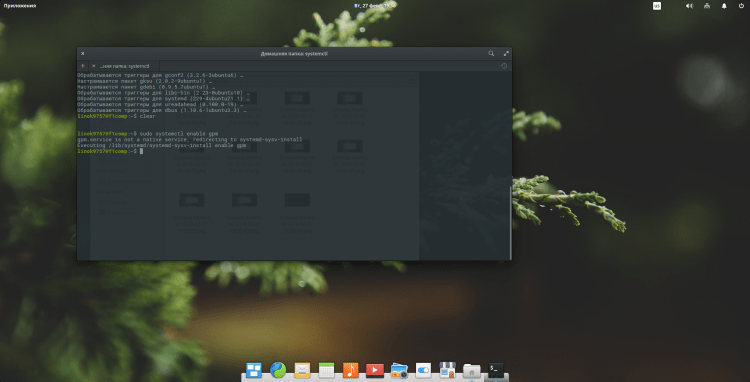Open the Calendar app from the dock
This screenshot has width=750, height=382.
pos(326,370)
